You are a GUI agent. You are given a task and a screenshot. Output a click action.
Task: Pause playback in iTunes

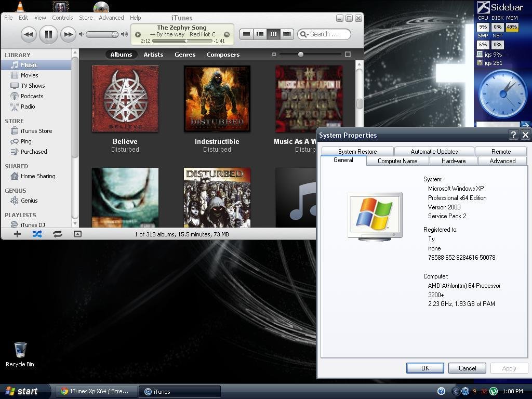[48, 34]
